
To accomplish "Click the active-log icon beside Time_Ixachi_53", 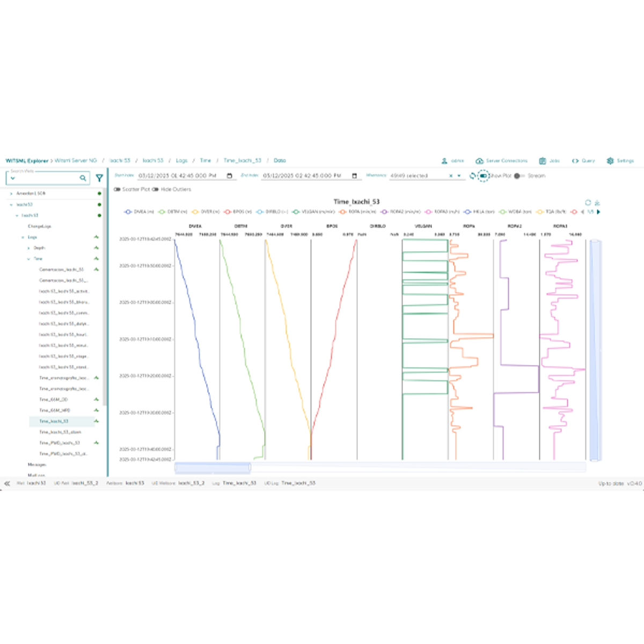I will tap(96, 421).
